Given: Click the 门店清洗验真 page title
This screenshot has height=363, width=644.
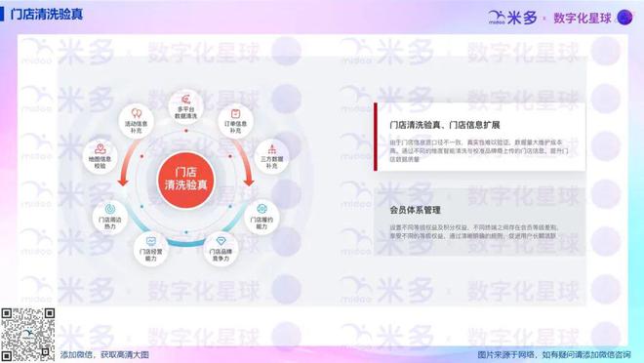Looking at the screenshot, I should 47,14.
